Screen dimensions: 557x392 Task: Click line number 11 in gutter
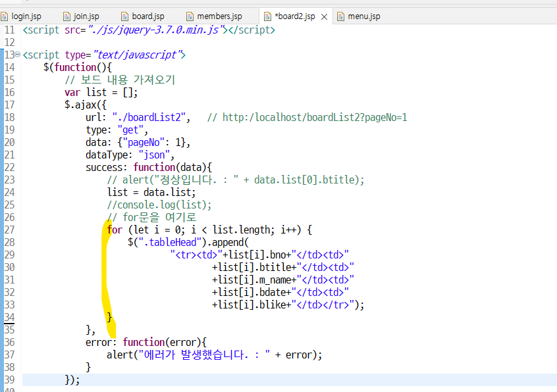(10, 30)
